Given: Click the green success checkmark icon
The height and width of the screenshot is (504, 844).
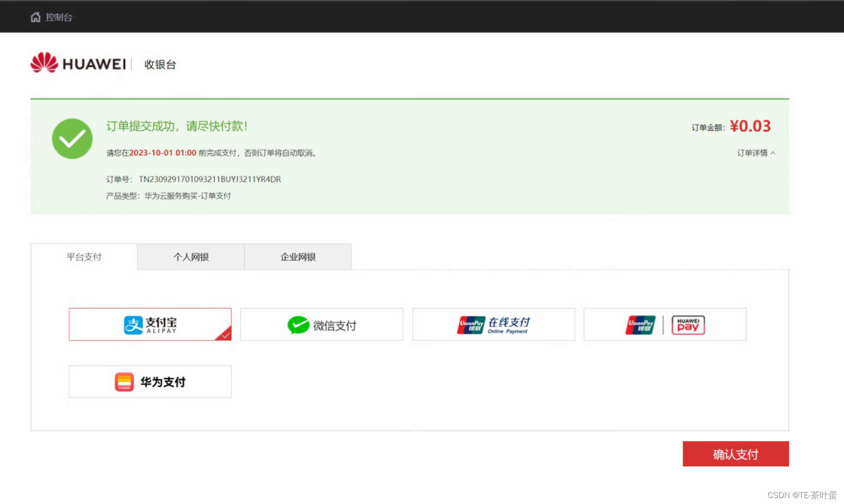Looking at the screenshot, I should tap(72, 139).
